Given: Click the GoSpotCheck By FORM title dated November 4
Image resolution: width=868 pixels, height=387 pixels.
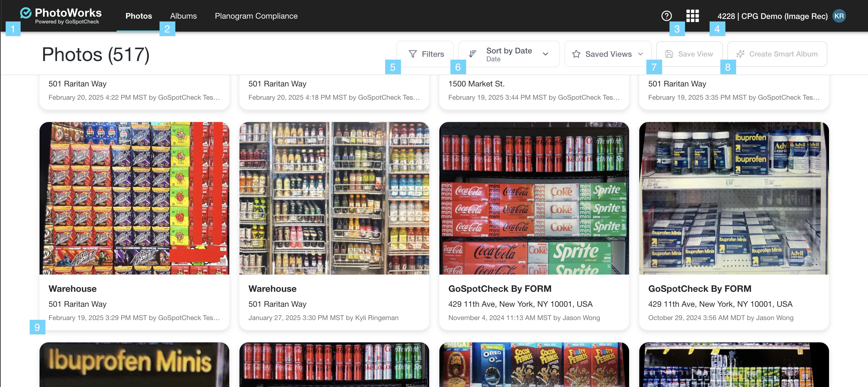Looking at the screenshot, I should coord(500,289).
